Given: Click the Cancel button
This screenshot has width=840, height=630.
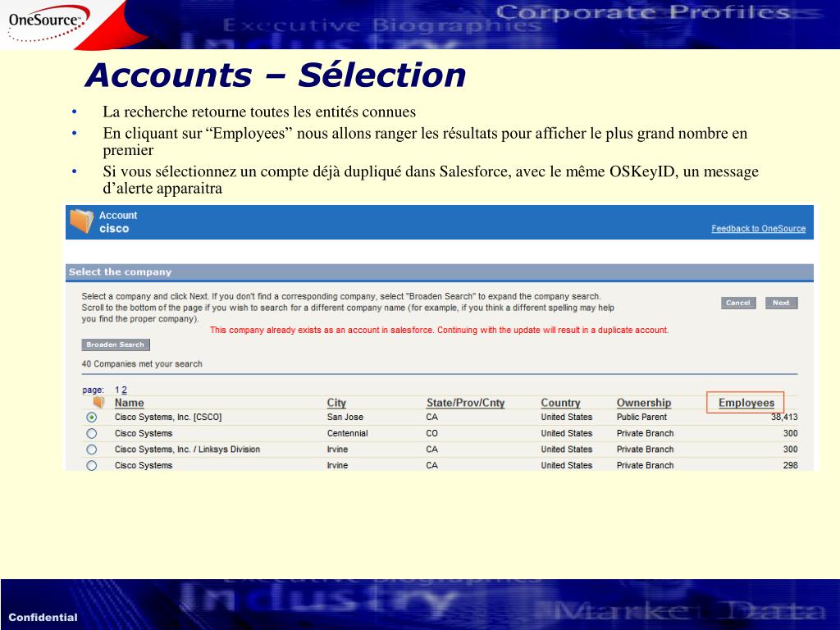Looking at the screenshot, I should [737, 303].
